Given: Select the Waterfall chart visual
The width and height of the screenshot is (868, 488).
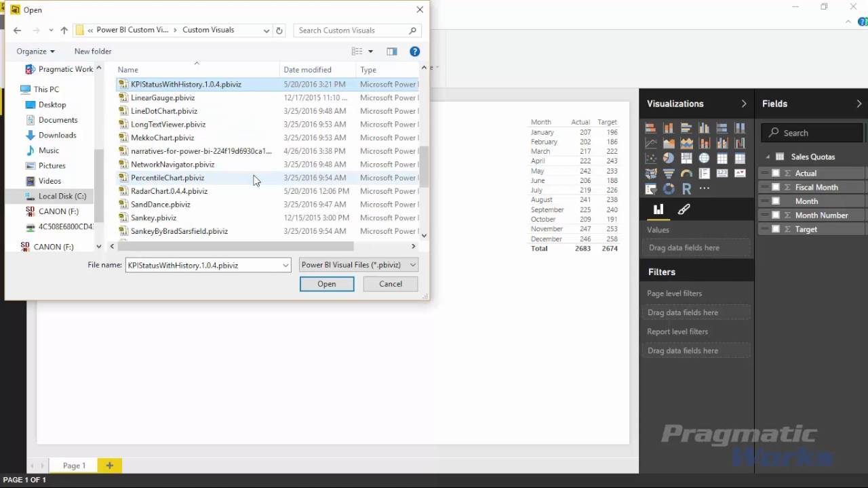Looking at the screenshot, I should coord(740,143).
